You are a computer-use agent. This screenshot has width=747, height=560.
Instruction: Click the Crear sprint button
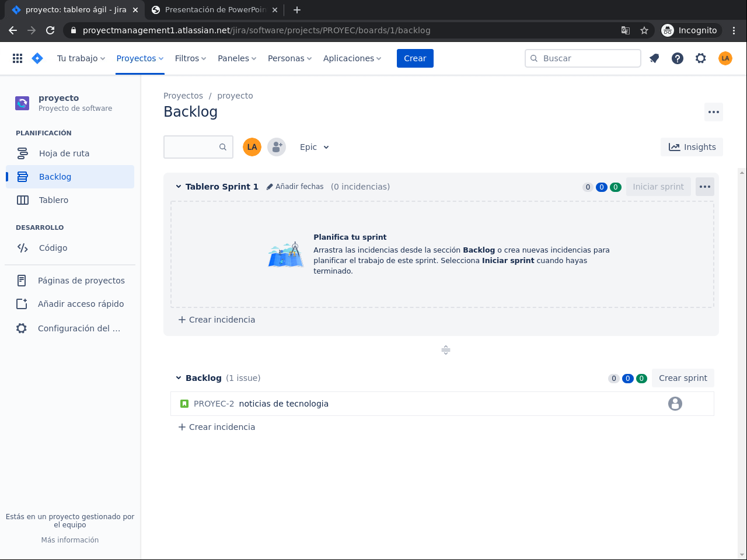(683, 378)
